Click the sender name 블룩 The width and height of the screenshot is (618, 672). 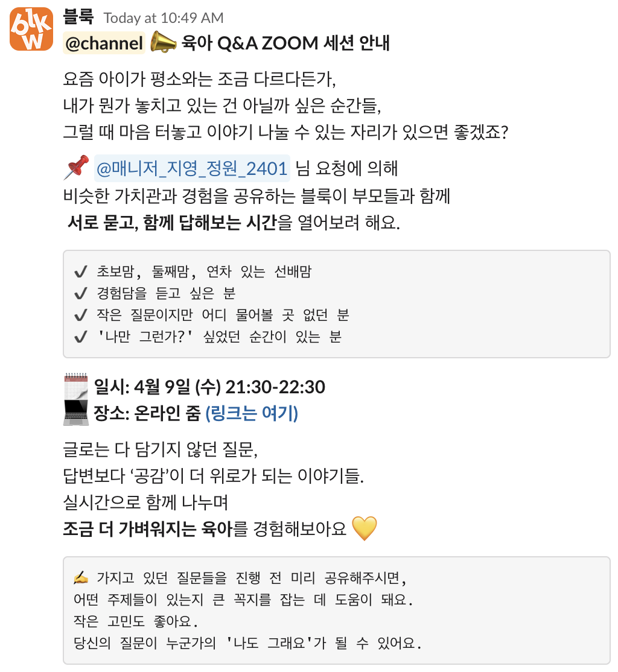tap(79, 17)
